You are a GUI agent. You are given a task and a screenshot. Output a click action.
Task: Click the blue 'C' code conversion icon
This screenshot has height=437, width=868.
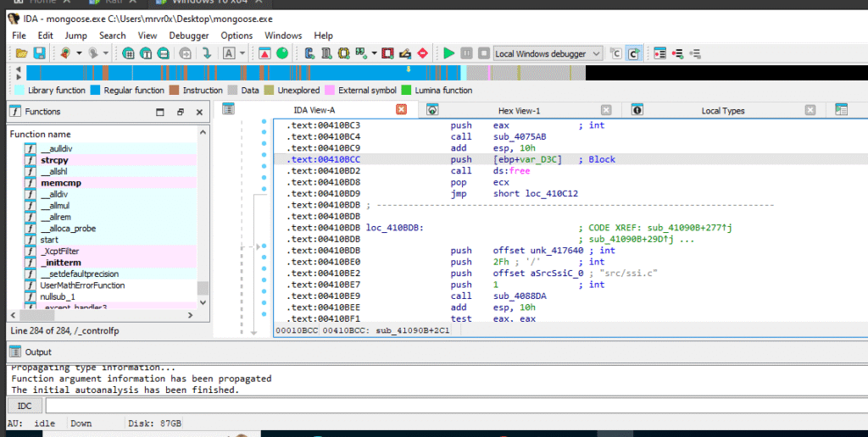point(309,53)
